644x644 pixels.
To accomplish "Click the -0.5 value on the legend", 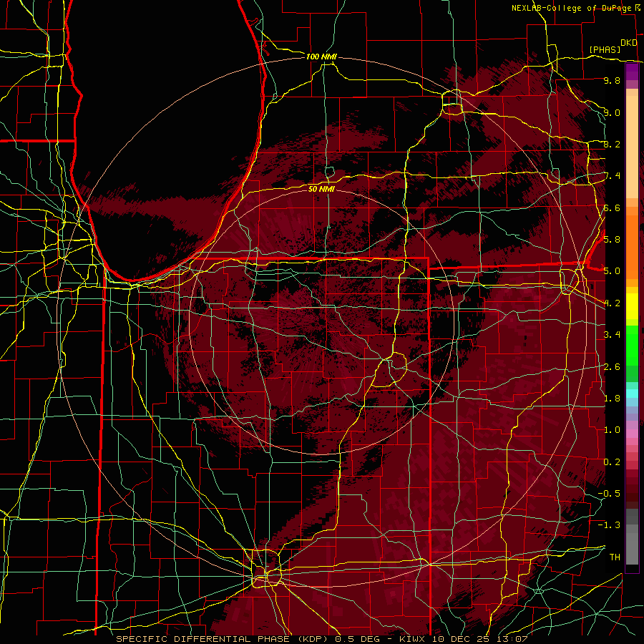I will (x=609, y=493).
